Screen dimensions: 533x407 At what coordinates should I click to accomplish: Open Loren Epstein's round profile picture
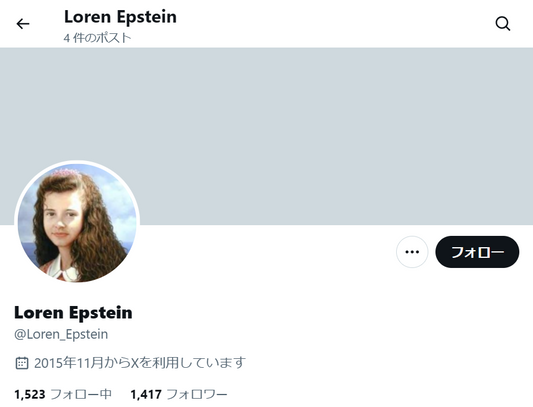coord(77,223)
